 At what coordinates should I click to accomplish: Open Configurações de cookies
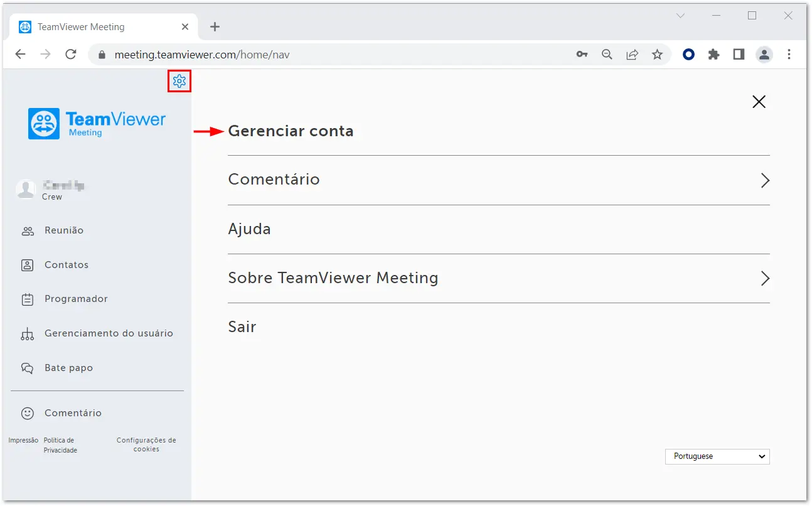click(146, 444)
